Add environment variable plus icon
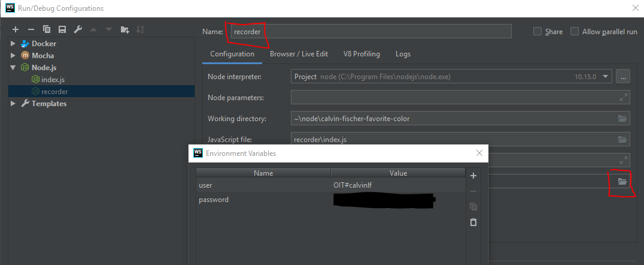This screenshot has height=265, width=644. coord(473,176)
